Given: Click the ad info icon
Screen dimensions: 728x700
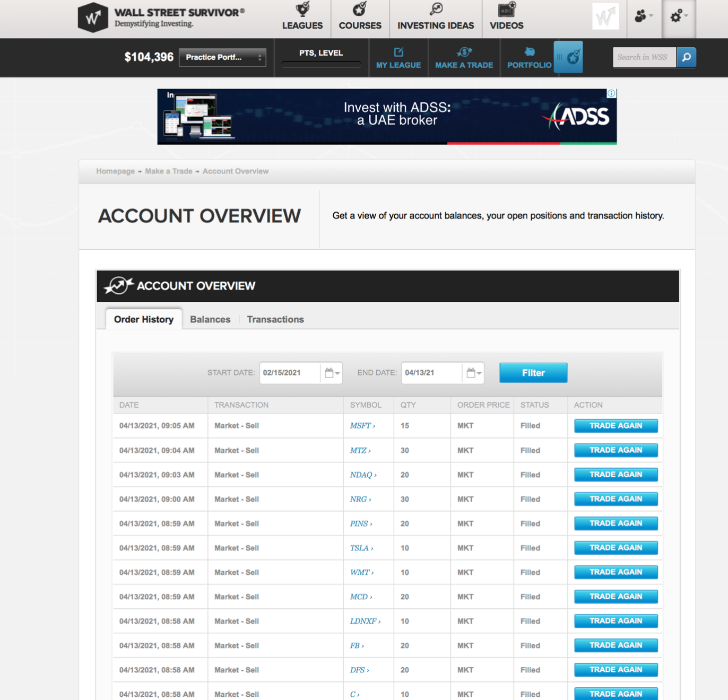Looking at the screenshot, I should pyautogui.click(x=611, y=93).
